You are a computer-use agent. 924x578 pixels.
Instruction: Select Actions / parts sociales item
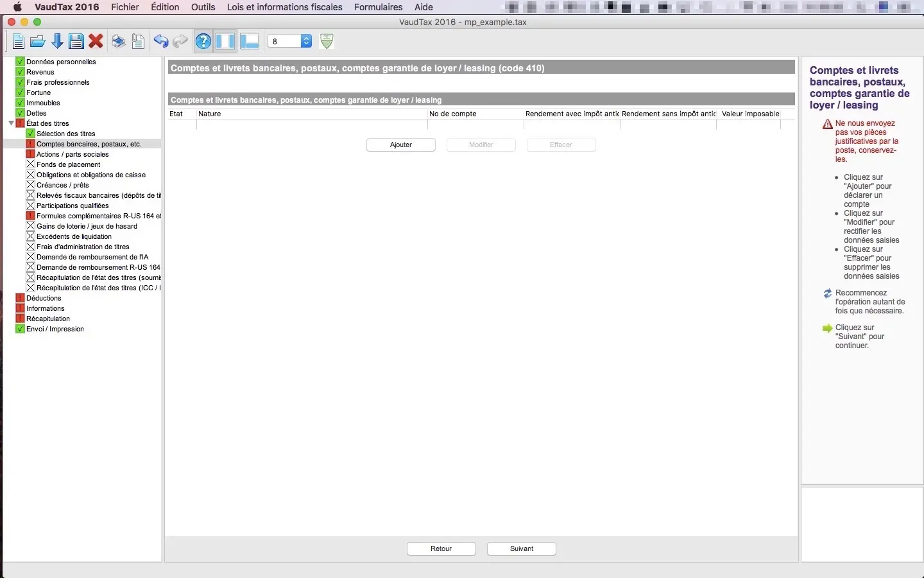tap(73, 154)
